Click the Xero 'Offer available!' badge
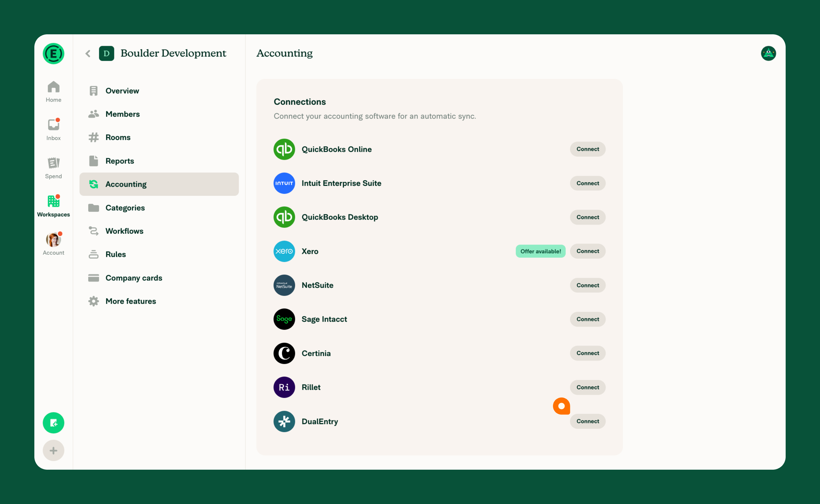Viewport: 820px width, 504px height. tap(540, 251)
